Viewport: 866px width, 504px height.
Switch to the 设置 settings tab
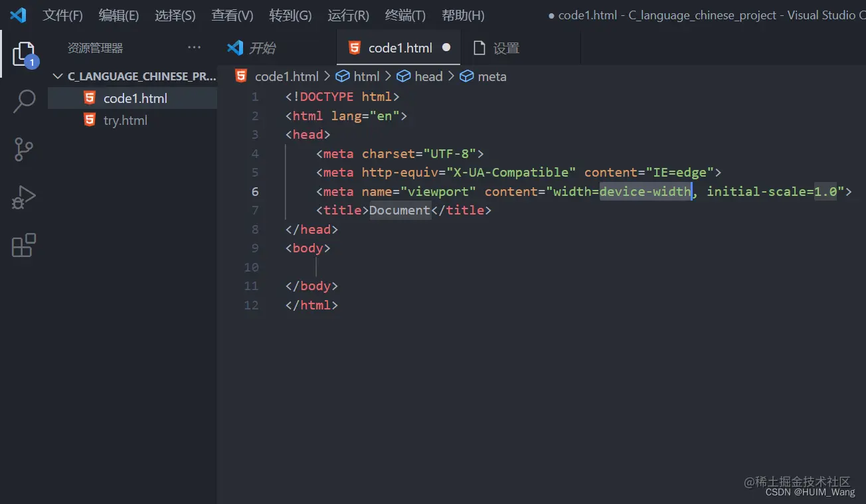pyautogui.click(x=521, y=48)
